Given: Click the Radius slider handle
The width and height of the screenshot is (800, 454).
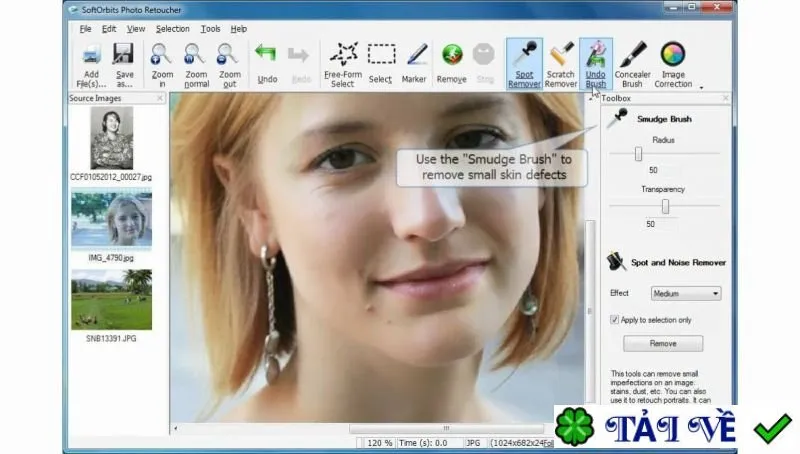Looking at the screenshot, I should point(638,154).
